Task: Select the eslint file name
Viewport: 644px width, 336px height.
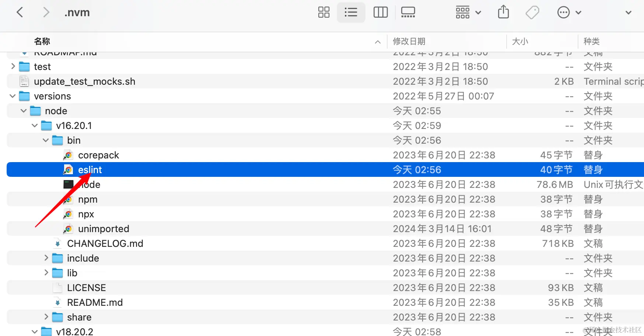Action: pos(90,170)
